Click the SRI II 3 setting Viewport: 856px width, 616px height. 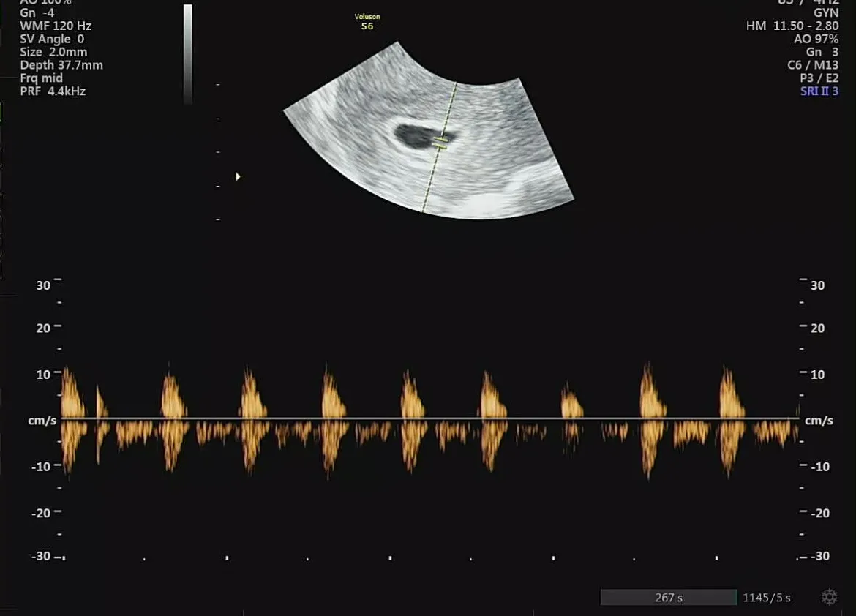[x=819, y=91]
